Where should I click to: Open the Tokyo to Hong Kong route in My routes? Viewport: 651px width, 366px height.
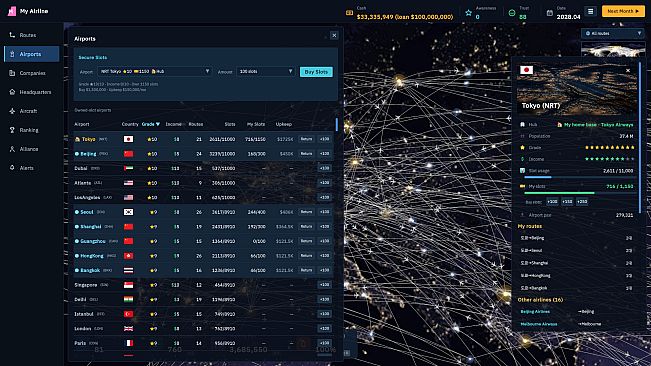point(576,276)
